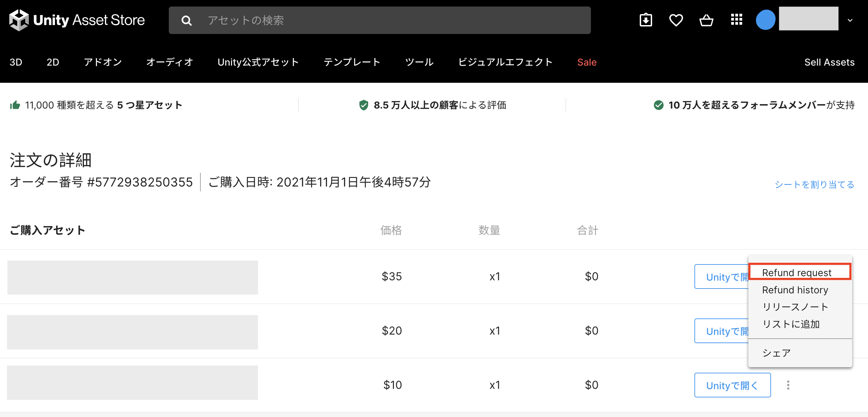Click the シートを割り当てる link
The width and height of the screenshot is (868, 417).
[x=814, y=184]
